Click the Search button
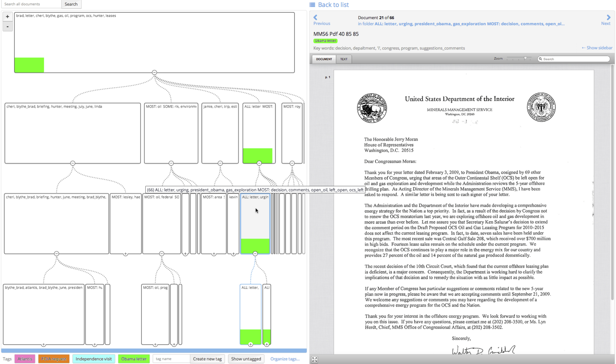The height and width of the screenshot is (364, 616). tap(71, 4)
